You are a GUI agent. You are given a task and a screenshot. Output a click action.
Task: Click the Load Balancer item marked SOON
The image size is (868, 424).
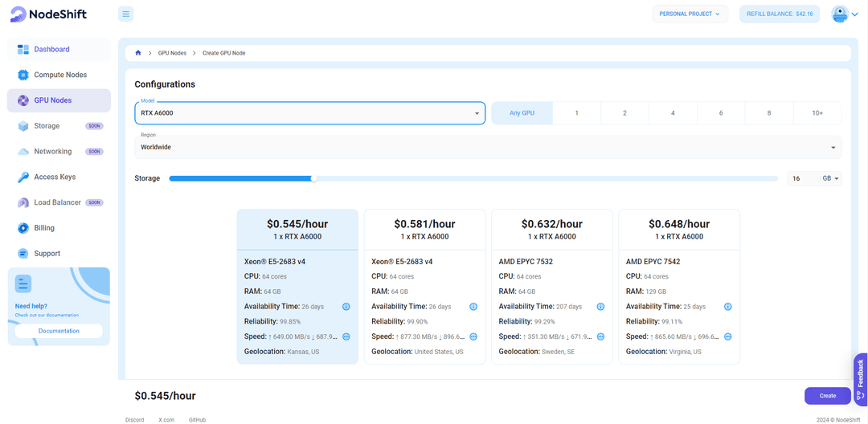(59, 202)
